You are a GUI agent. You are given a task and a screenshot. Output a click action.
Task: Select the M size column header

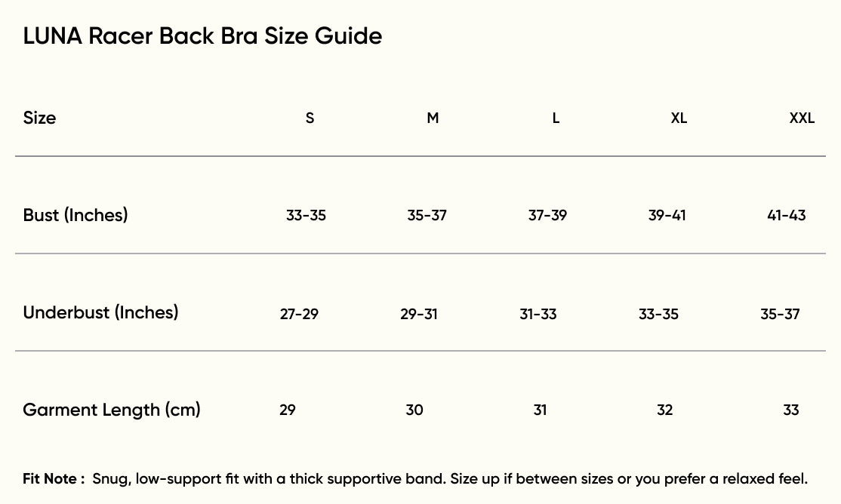click(x=433, y=118)
